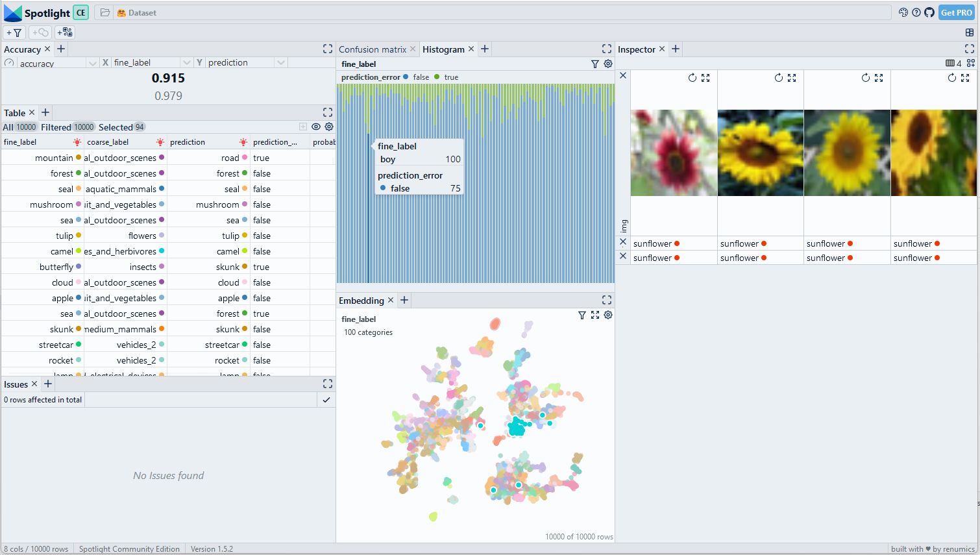The height and width of the screenshot is (555, 980).
Task: Click the 'false' blue legend swatch
Action: (x=406, y=77)
